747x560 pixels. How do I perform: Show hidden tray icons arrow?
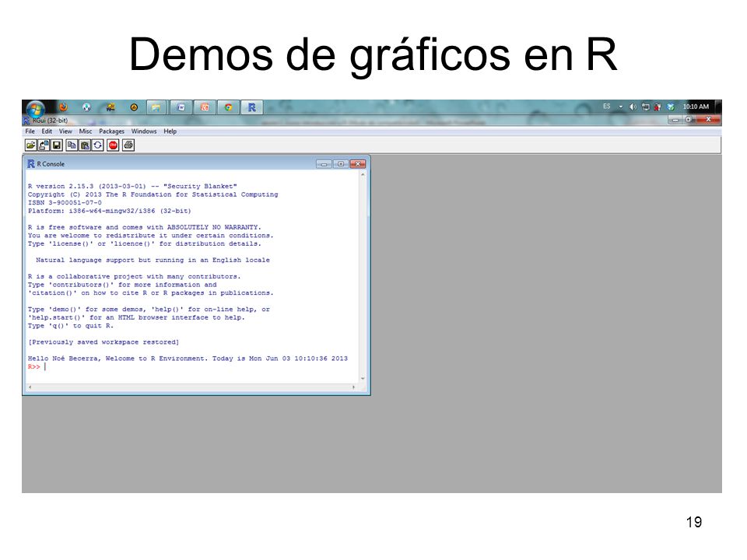pos(621,107)
